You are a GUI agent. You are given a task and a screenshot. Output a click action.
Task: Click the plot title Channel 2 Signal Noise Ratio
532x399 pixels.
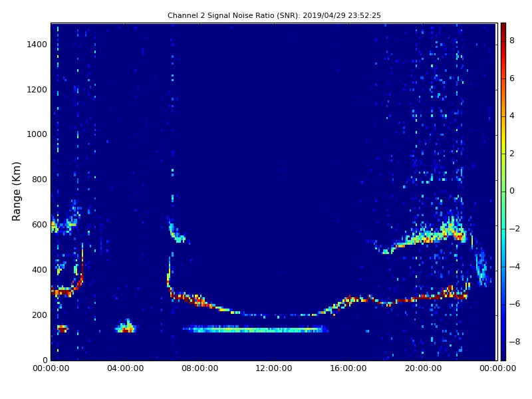tap(274, 15)
